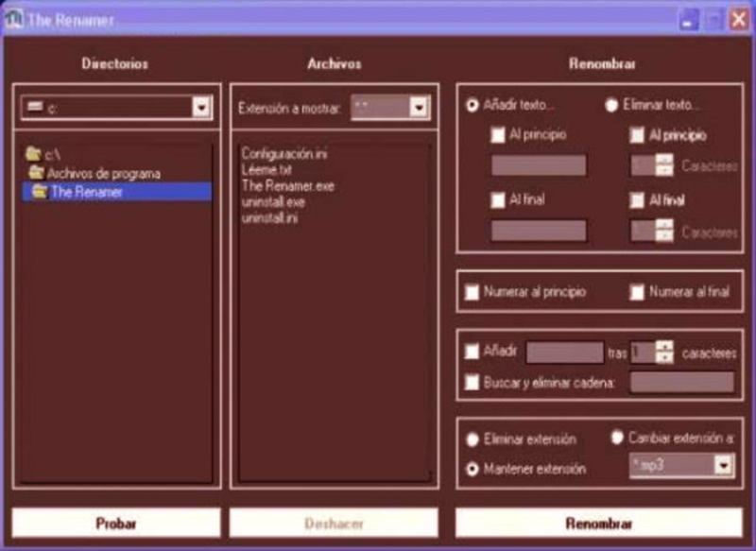756x551 pixels.
Task: Select the Eliminar texto radio button
Action: click(x=611, y=105)
